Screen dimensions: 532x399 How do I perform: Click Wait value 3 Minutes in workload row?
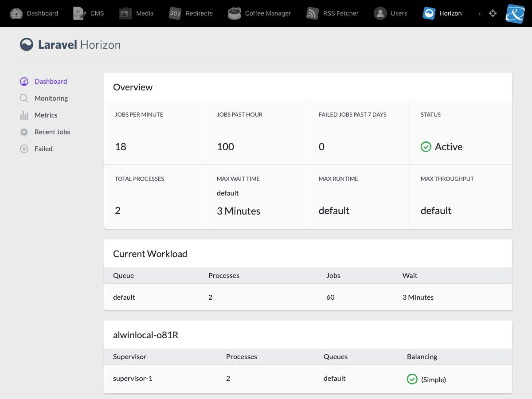(418, 297)
